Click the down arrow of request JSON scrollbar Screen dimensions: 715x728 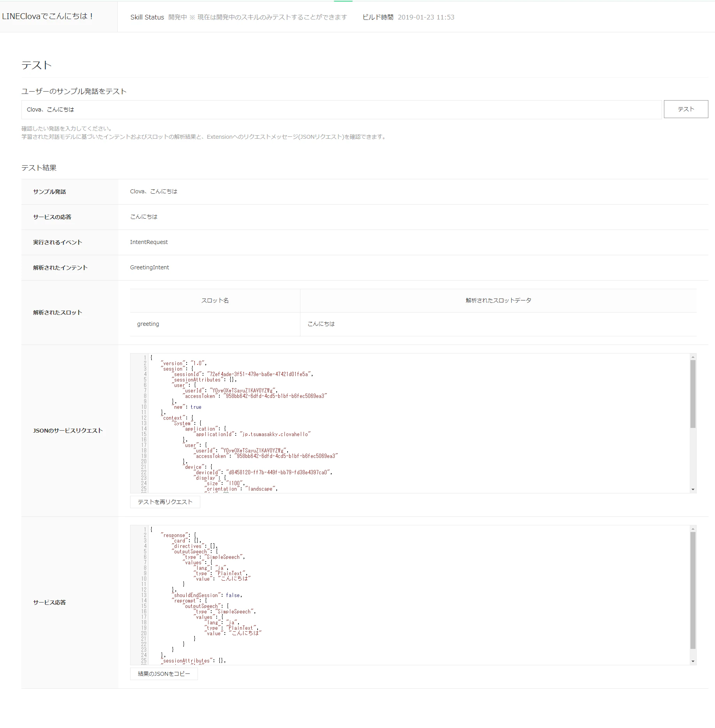point(693,489)
